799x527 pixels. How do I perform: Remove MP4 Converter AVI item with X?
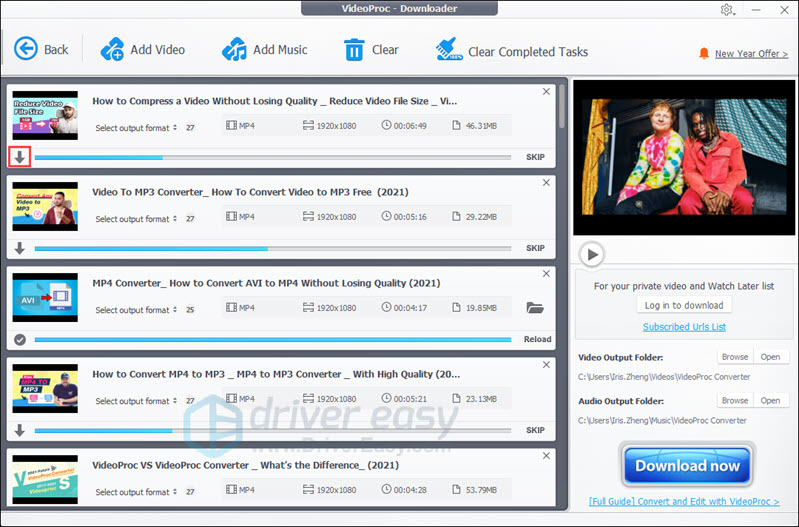(x=546, y=274)
